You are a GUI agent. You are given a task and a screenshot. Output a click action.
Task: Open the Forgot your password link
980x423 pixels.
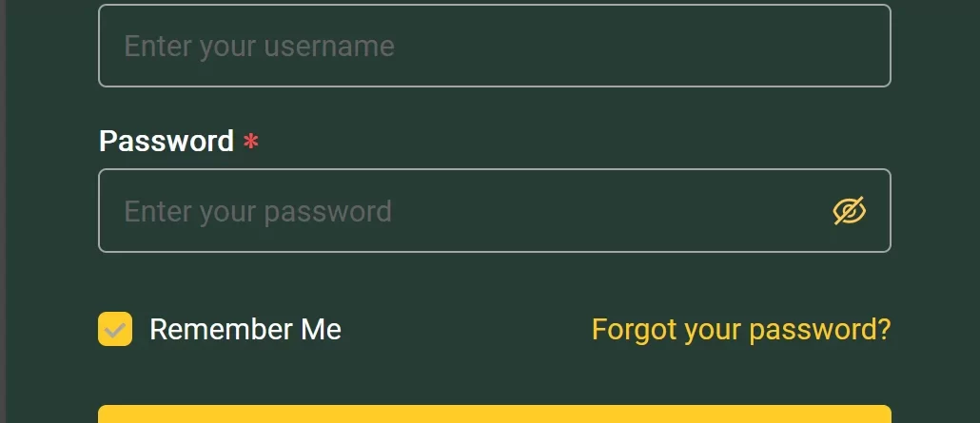741,330
